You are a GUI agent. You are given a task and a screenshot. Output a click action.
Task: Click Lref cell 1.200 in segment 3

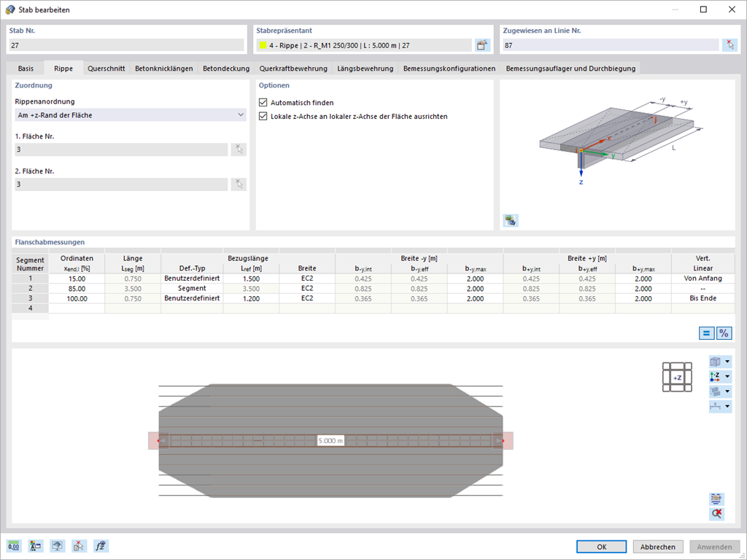pos(251,298)
